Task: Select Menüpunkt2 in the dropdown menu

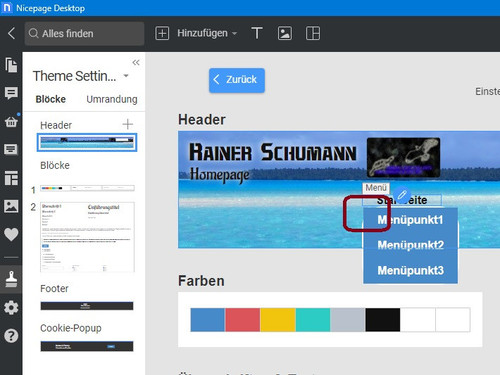Action: [410, 245]
